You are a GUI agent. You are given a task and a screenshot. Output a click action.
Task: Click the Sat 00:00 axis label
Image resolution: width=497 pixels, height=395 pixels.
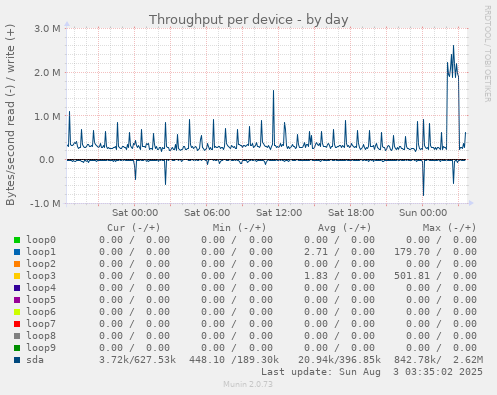(x=135, y=213)
